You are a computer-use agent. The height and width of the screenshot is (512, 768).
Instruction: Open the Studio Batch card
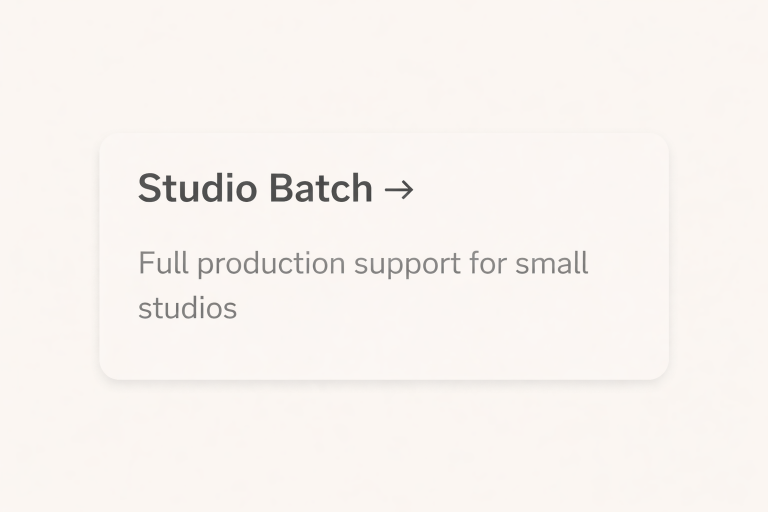384,256
